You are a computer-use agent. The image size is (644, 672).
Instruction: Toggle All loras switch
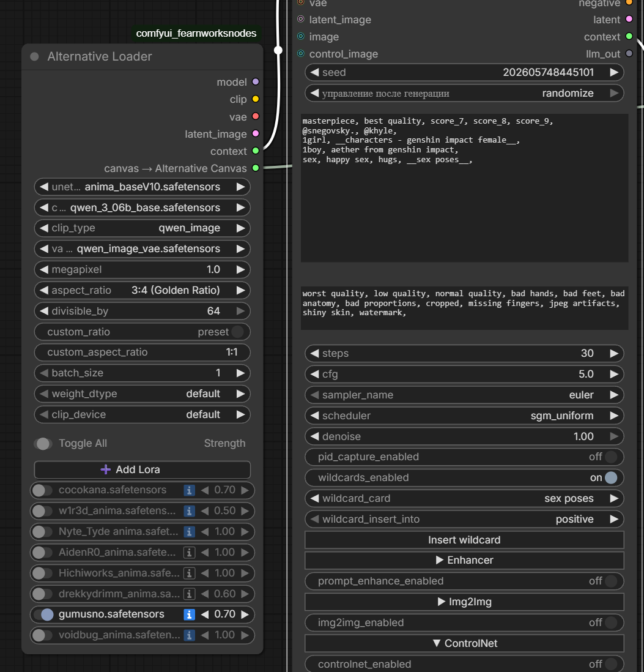coord(43,444)
